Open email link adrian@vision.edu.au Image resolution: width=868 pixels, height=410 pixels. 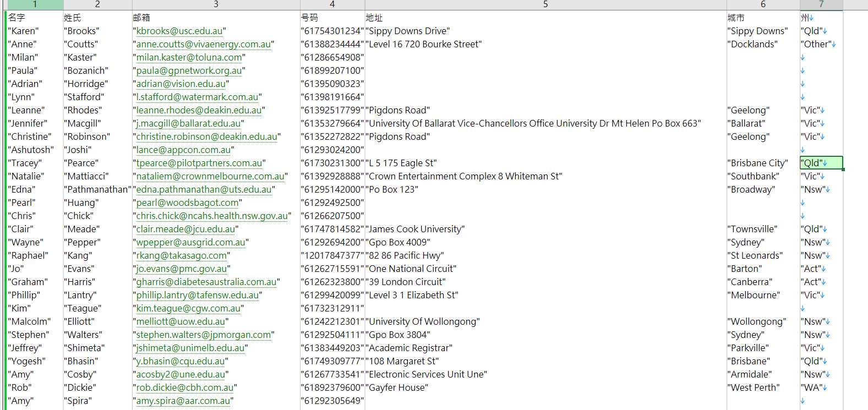[181, 84]
